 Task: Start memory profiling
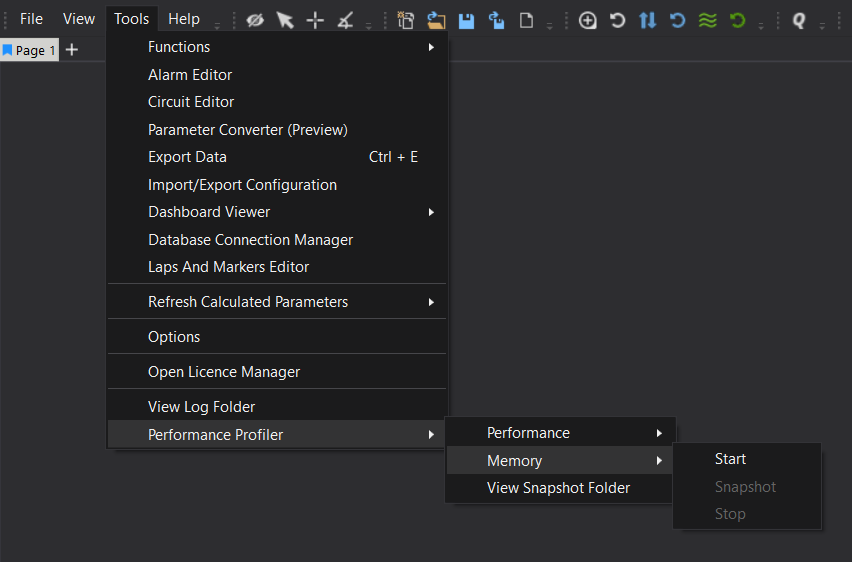[x=730, y=459]
